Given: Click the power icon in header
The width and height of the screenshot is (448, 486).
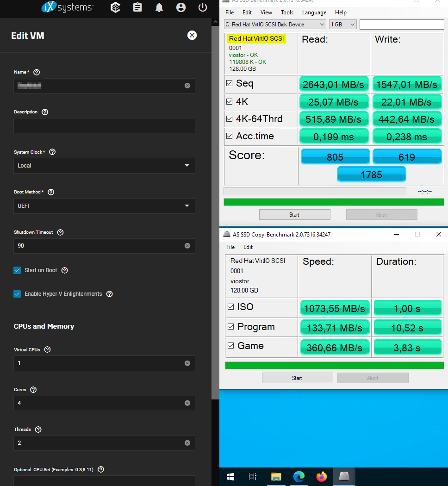Looking at the screenshot, I should (202, 7).
